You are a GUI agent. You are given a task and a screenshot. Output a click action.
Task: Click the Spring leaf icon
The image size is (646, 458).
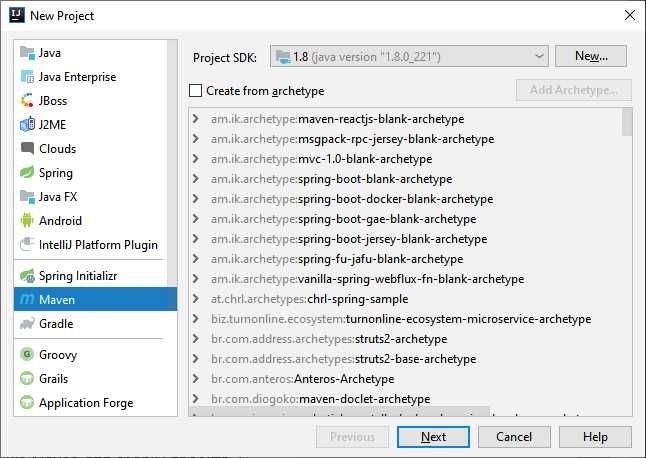click(x=28, y=172)
